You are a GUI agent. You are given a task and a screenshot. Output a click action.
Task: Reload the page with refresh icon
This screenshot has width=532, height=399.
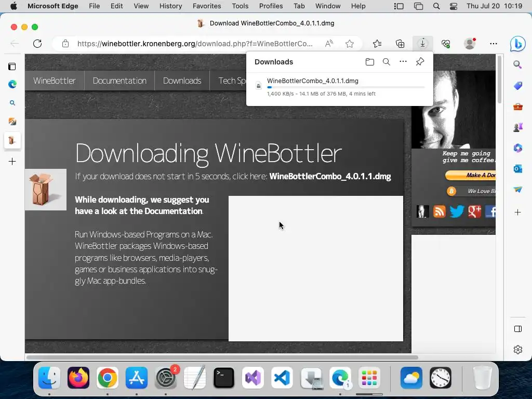[37, 44]
